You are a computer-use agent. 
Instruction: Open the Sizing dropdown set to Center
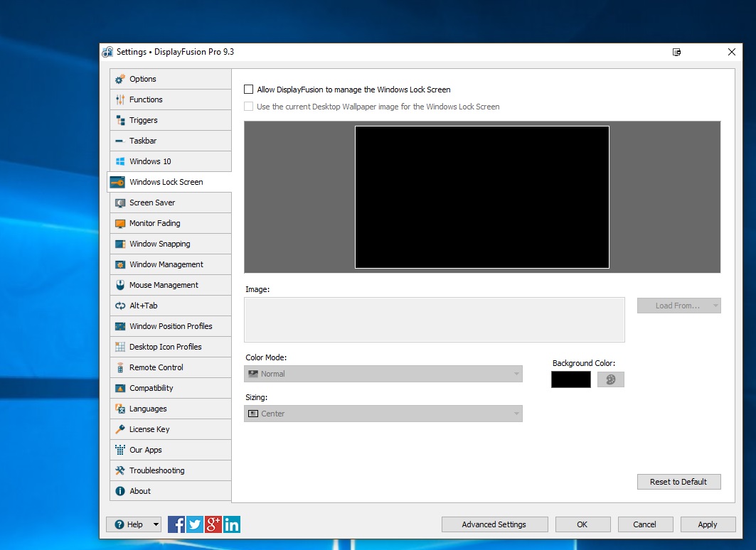click(x=383, y=414)
